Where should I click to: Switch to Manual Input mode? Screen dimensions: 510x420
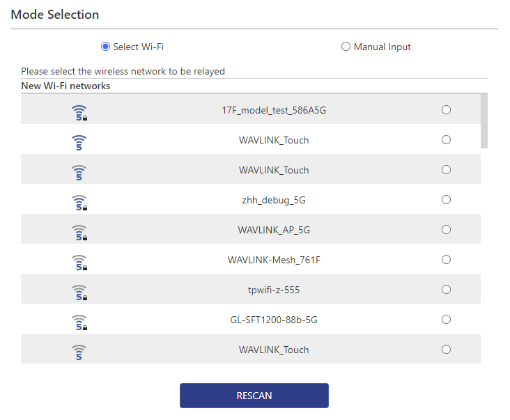(x=346, y=47)
